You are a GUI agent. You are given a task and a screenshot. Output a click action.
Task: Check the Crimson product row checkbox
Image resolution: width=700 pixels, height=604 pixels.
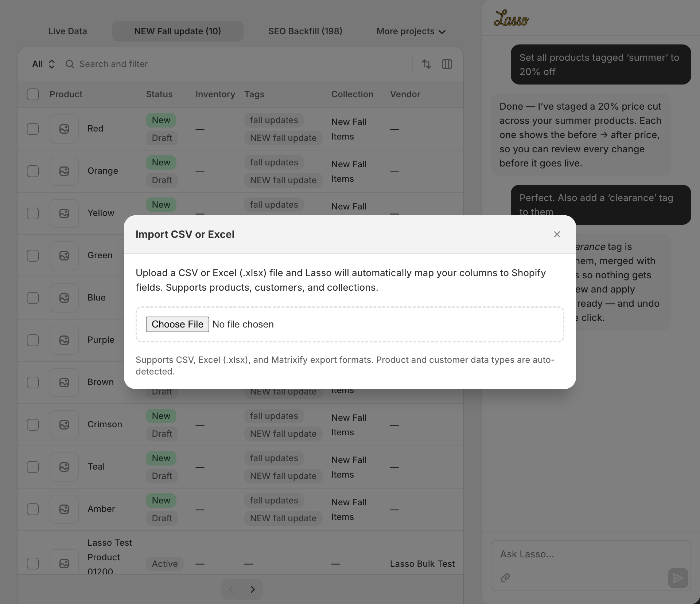[x=33, y=425]
